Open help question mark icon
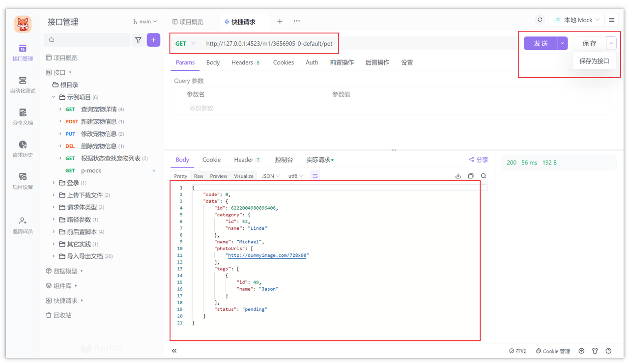 pos(608,351)
